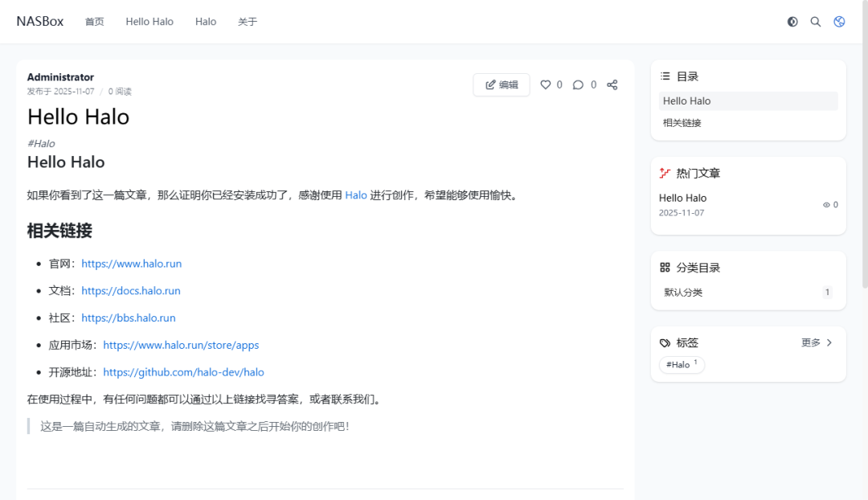
Task: Toggle the dark/light theme icon
Action: click(792, 22)
